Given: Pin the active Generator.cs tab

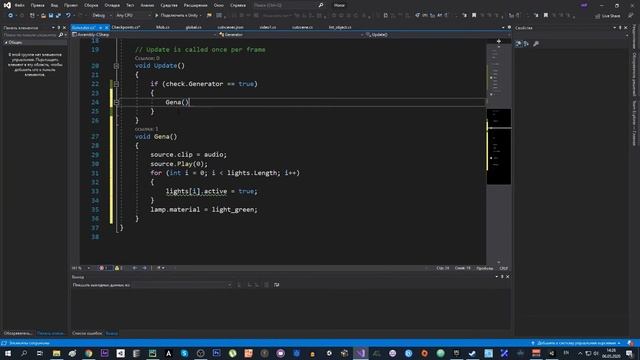Looking at the screenshot, I should point(100,27).
